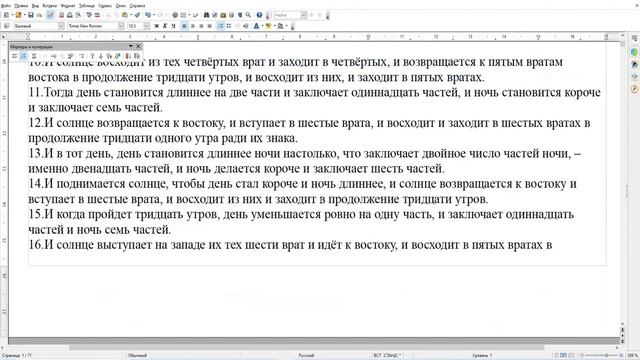Insert a hyperlink via globe icon
The height and width of the screenshot is (360, 640).
coord(175,15)
